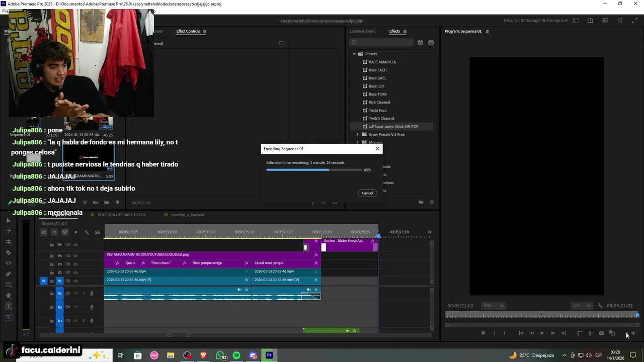
Task: Click the Add Marker icon in timeline
Action: point(76,232)
